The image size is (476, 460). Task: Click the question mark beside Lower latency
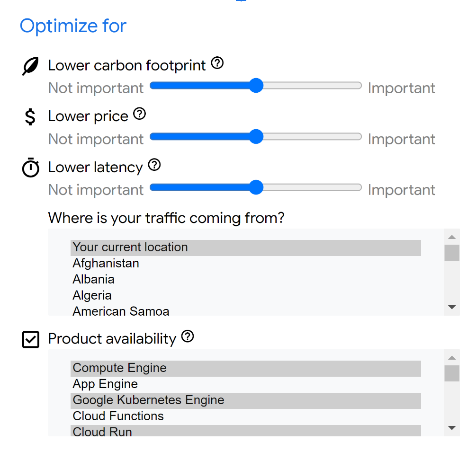click(154, 165)
